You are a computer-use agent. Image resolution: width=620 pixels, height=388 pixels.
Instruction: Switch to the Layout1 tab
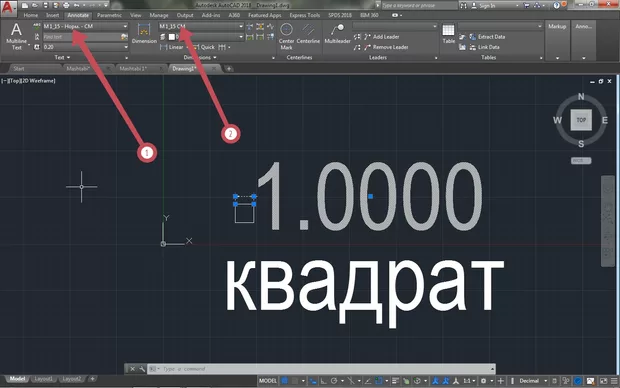pyautogui.click(x=43, y=379)
